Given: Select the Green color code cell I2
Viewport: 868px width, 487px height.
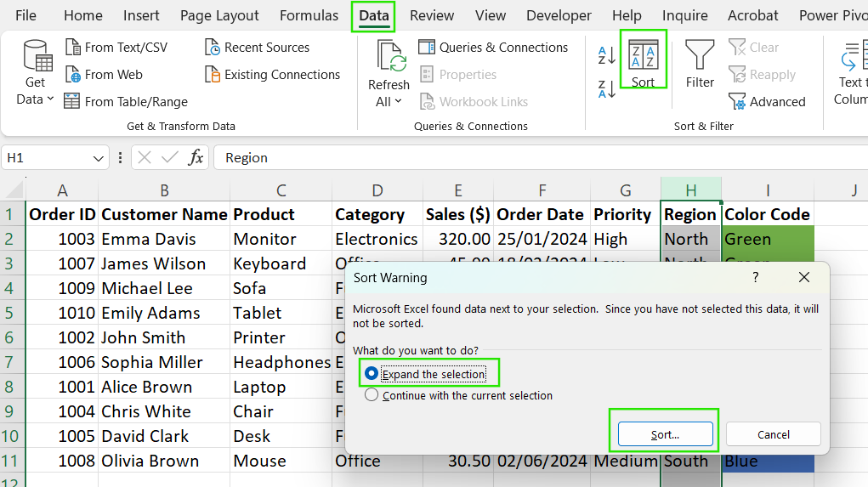Looking at the screenshot, I should pos(769,239).
